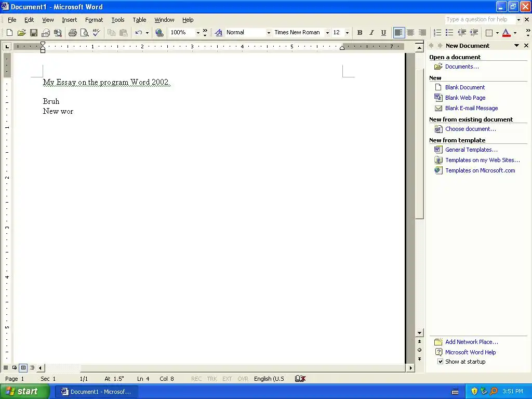
Task: Click the Search icon beside the E-mail icon
Action: (58, 33)
